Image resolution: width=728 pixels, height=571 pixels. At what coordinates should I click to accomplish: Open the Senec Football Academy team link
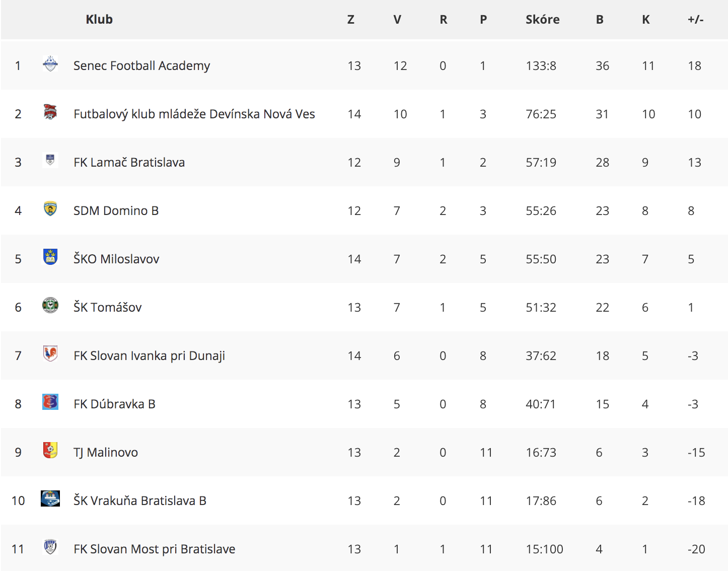[x=141, y=66]
